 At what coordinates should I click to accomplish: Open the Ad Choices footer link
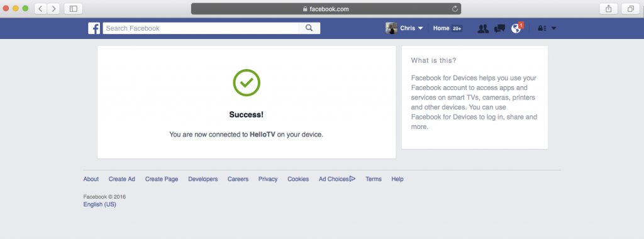point(337,179)
